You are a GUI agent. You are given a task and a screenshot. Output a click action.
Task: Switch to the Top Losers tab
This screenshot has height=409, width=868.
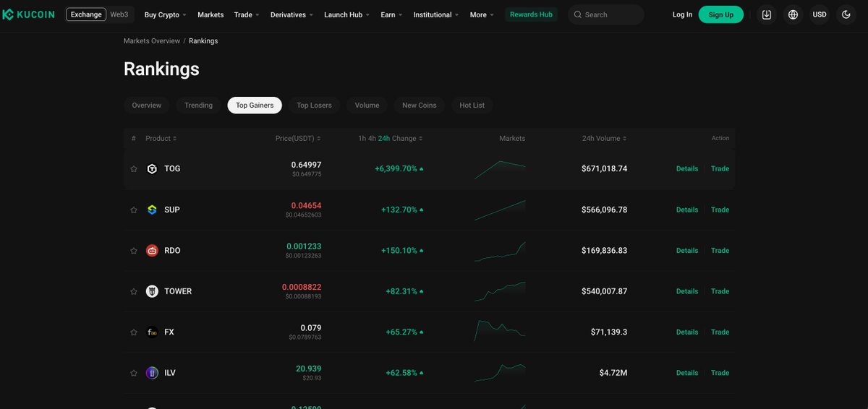(314, 106)
